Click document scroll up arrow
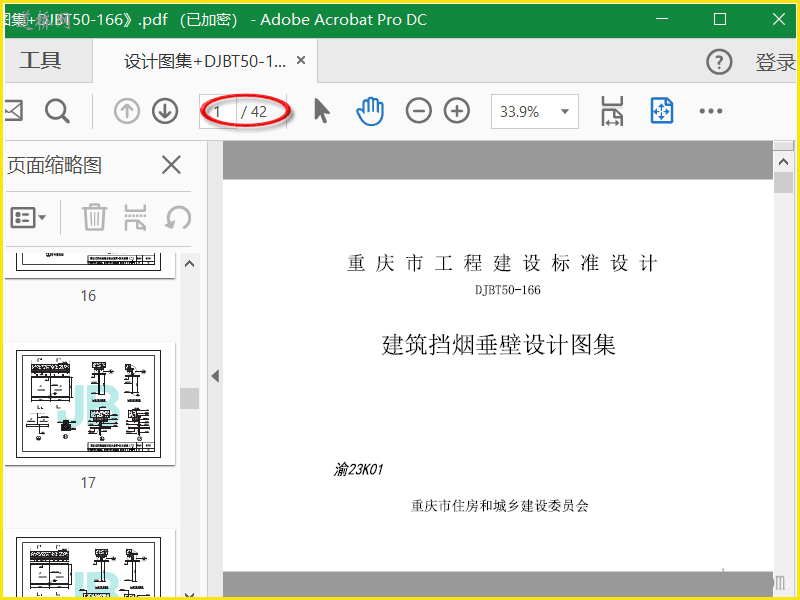 [x=784, y=162]
